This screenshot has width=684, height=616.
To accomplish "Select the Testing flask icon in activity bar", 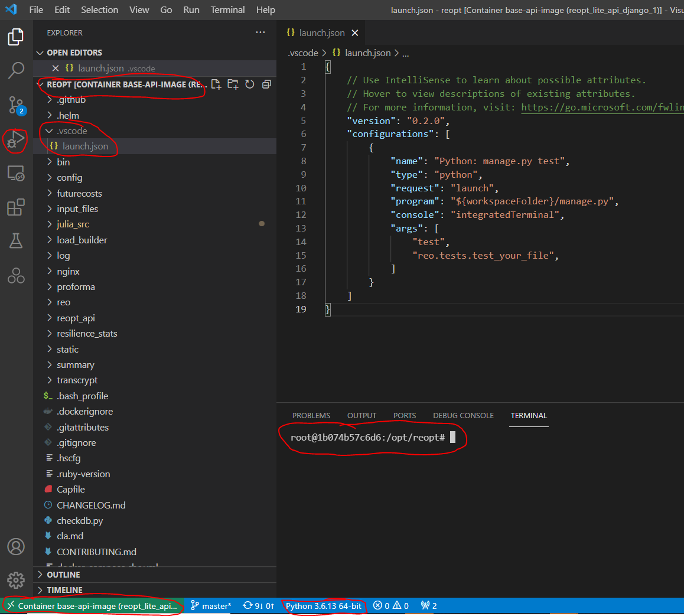I will 16,241.
